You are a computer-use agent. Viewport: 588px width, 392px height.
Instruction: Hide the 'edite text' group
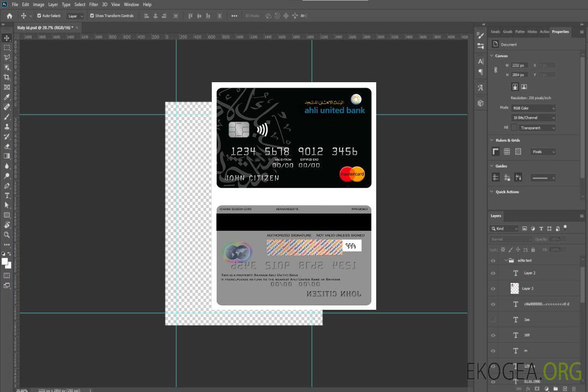(493, 261)
